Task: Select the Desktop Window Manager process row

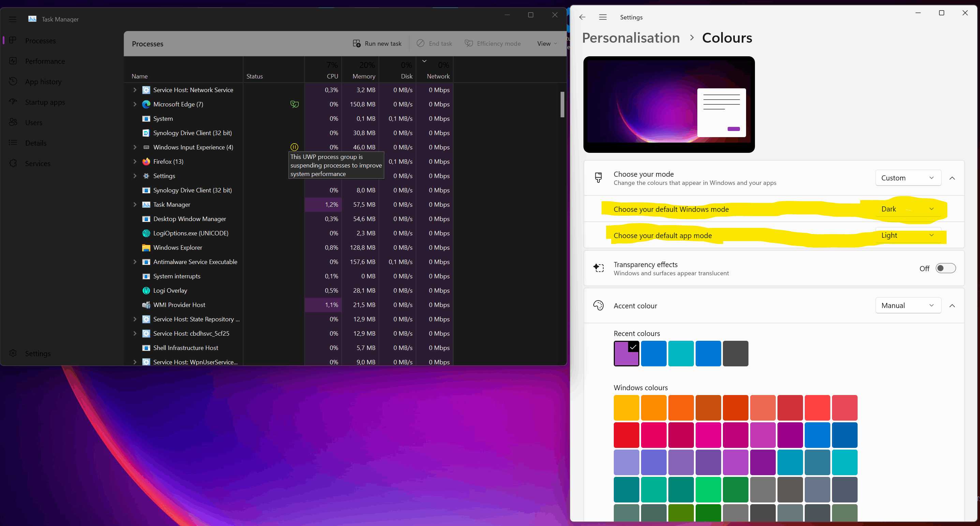Action: pyautogui.click(x=288, y=219)
